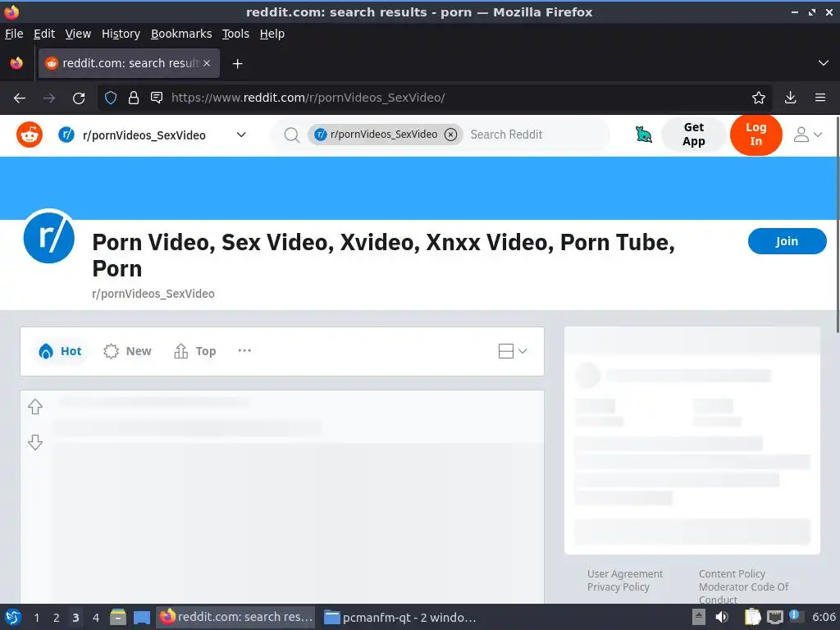Click the update notification tray icon
The height and width of the screenshot is (630, 840).
point(795,616)
